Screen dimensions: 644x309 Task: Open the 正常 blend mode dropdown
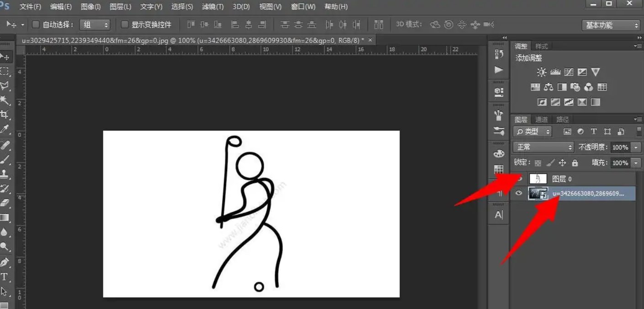pyautogui.click(x=543, y=147)
